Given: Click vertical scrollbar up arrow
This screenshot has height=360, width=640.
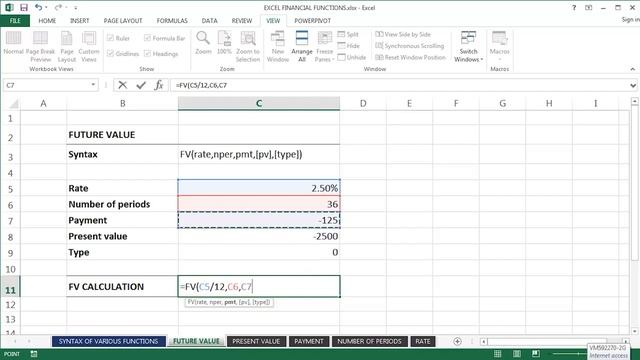Looking at the screenshot, I should (x=634, y=101).
